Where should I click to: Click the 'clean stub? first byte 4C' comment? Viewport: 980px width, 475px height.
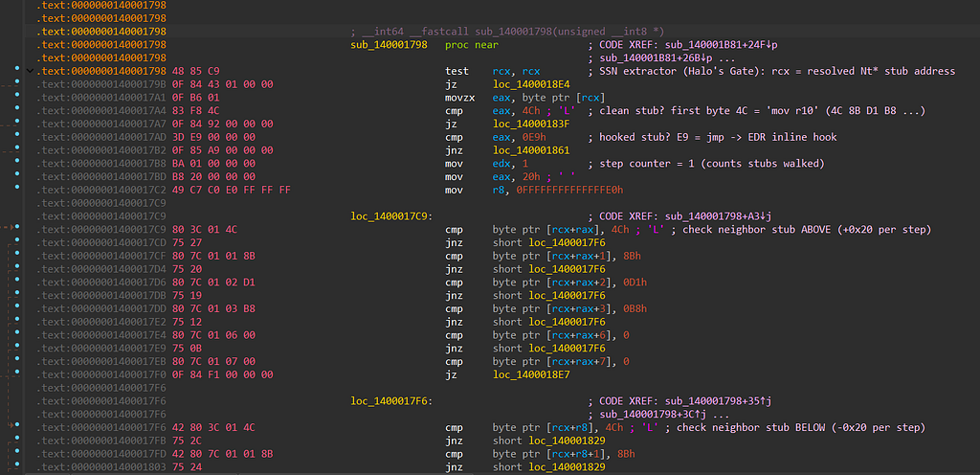click(756, 111)
